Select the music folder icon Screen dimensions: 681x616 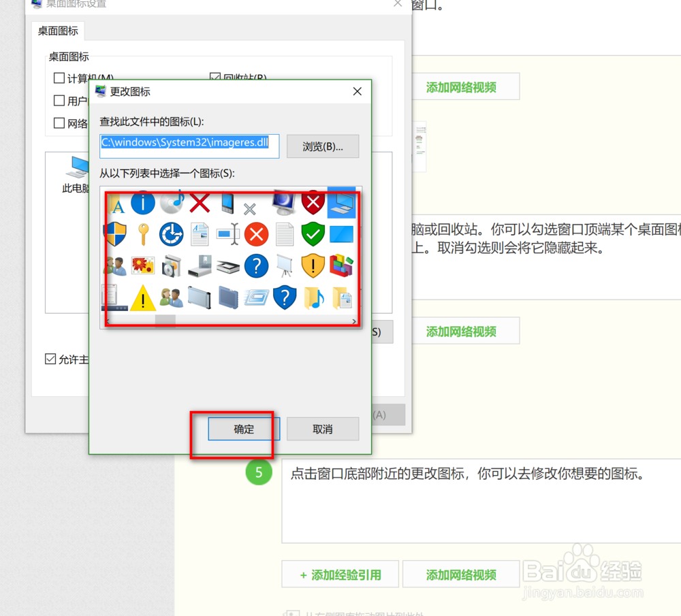point(313,298)
